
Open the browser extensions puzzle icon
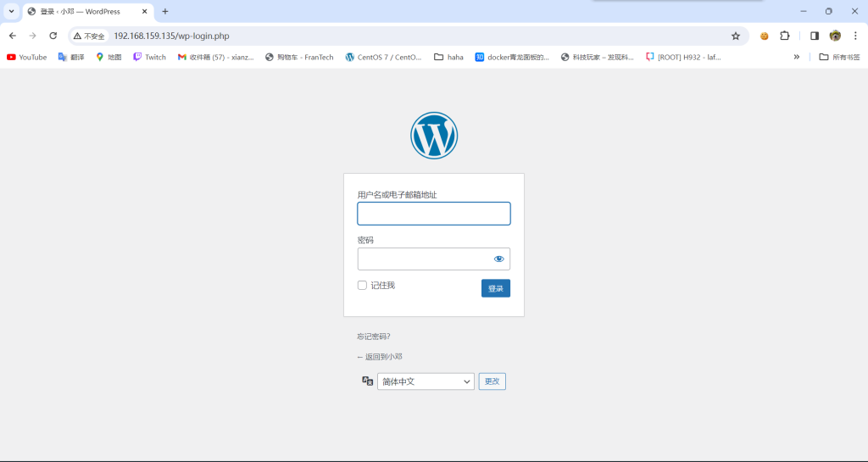coord(784,36)
